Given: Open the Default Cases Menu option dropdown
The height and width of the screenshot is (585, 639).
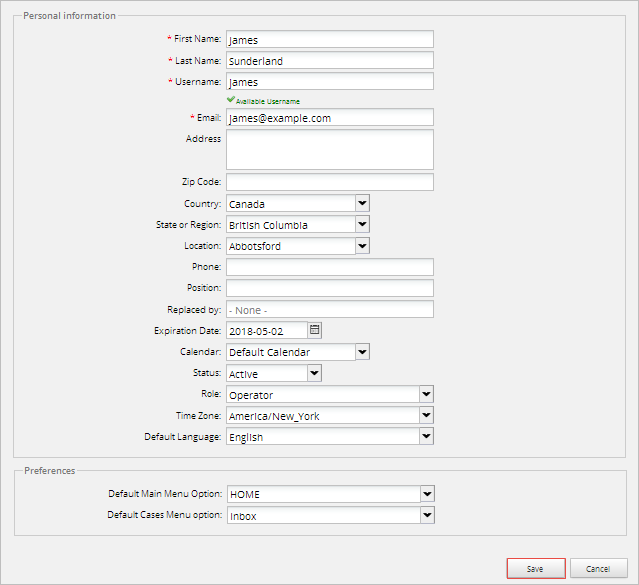Looking at the screenshot, I should 426,515.
